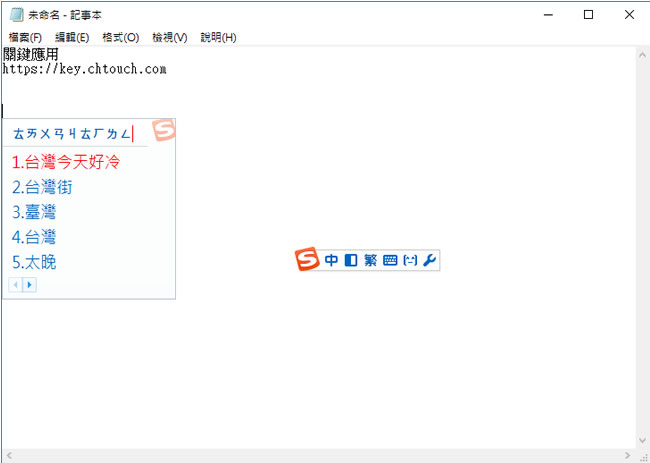
Task: Go to next candidate page arrow
Action: tap(29, 285)
